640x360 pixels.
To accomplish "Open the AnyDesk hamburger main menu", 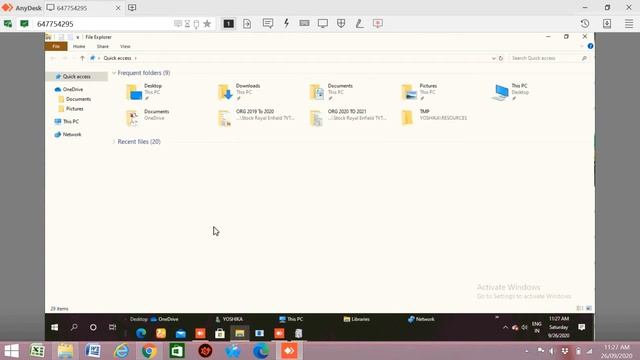I will (629, 24).
